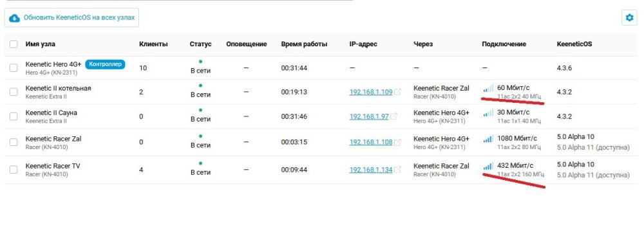The width and height of the screenshot is (644, 245).
Task: Click signal strength icon beside 432 Мбит/с
Action: [x=488, y=166]
